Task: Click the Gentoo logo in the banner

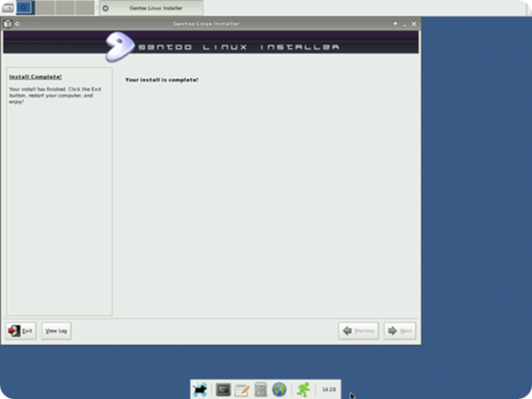Action: pyautogui.click(x=120, y=47)
